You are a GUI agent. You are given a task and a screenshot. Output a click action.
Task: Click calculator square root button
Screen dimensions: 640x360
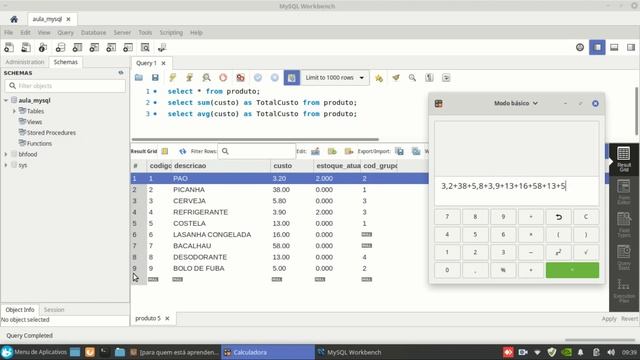[586, 252]
